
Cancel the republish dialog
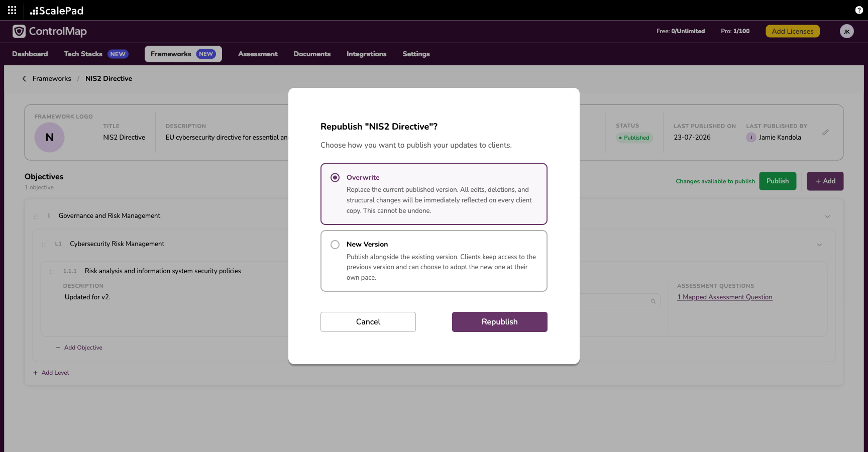tap(368, 322)
